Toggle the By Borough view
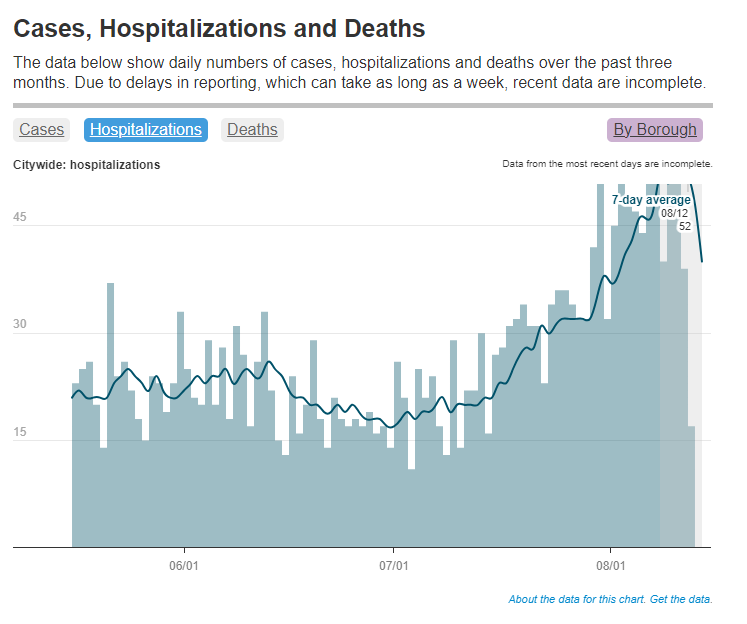Viewport: 747px width, 624px height. tap(655, 130)
